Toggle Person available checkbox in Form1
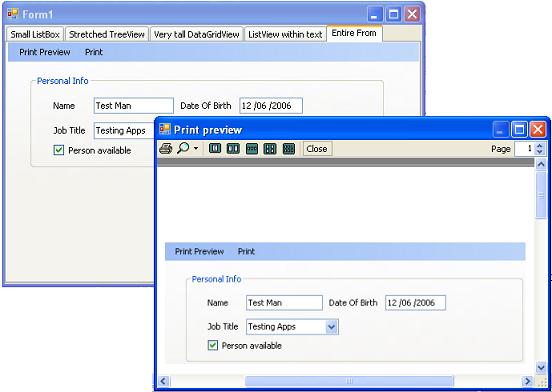Viewport: 552px width, 392px height. 58,151
